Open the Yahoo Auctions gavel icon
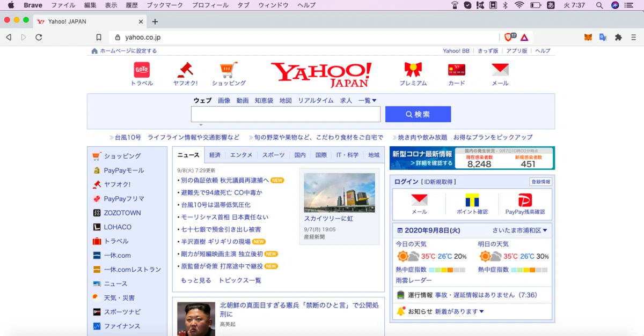Viewport: 644px width, 336px height. (185, 70)
